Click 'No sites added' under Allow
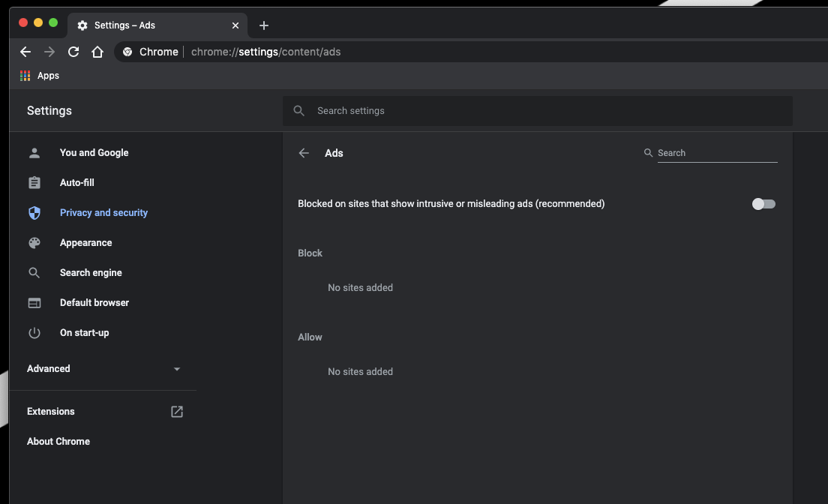The image size is (828, 504). [x=360, y=372]
